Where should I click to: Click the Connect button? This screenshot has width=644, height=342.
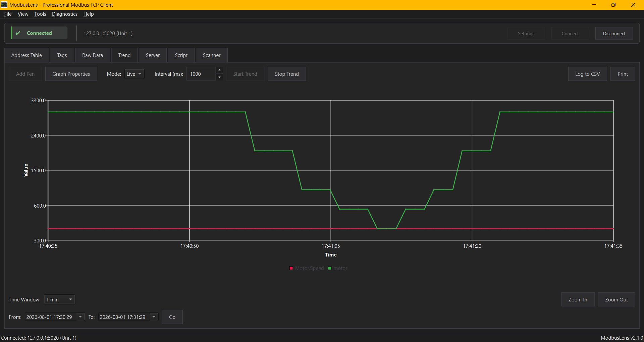(570, 34)
